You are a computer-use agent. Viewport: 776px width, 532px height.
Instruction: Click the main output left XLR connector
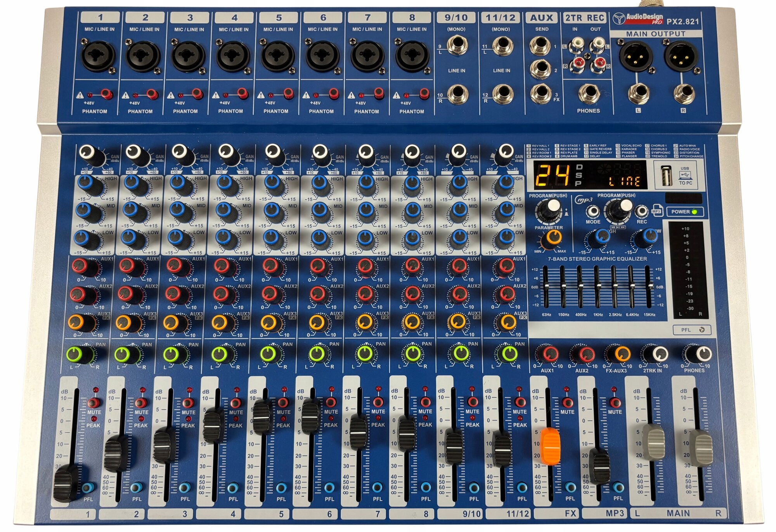[x=635, y=57]
